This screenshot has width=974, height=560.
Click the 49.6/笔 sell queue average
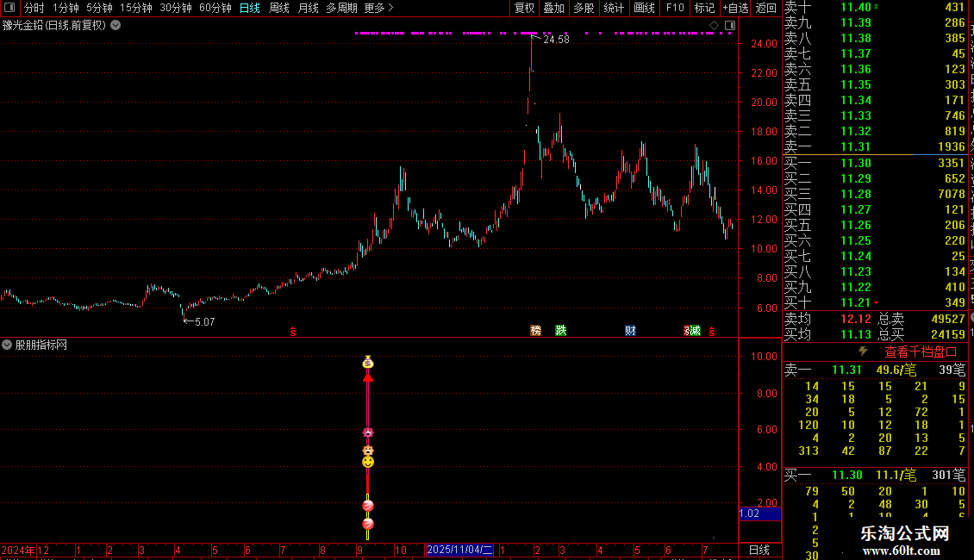(896, 370)
